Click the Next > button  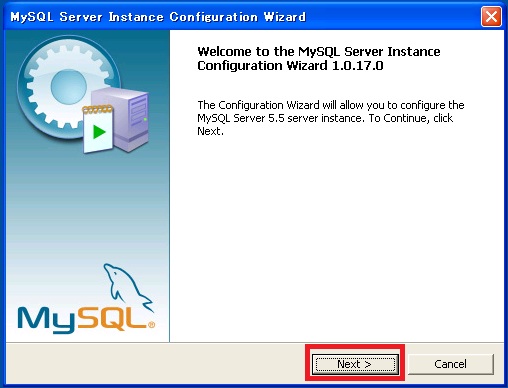[x=355, y=364]
